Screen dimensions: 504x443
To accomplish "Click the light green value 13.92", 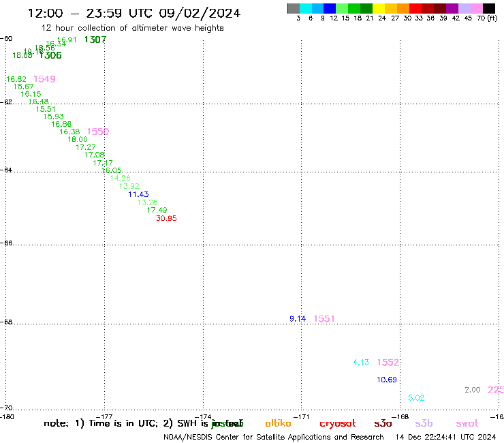I will click(129, 186).
